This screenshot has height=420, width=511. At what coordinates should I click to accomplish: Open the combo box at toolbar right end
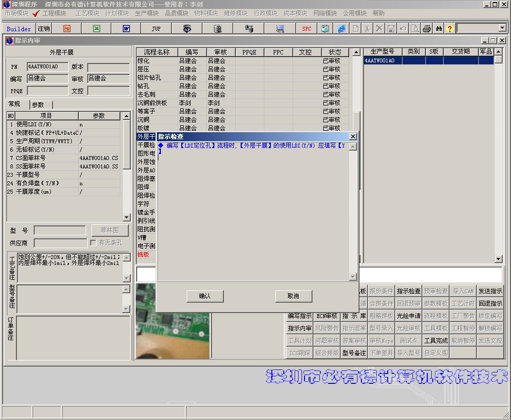(x=502, y=28)
